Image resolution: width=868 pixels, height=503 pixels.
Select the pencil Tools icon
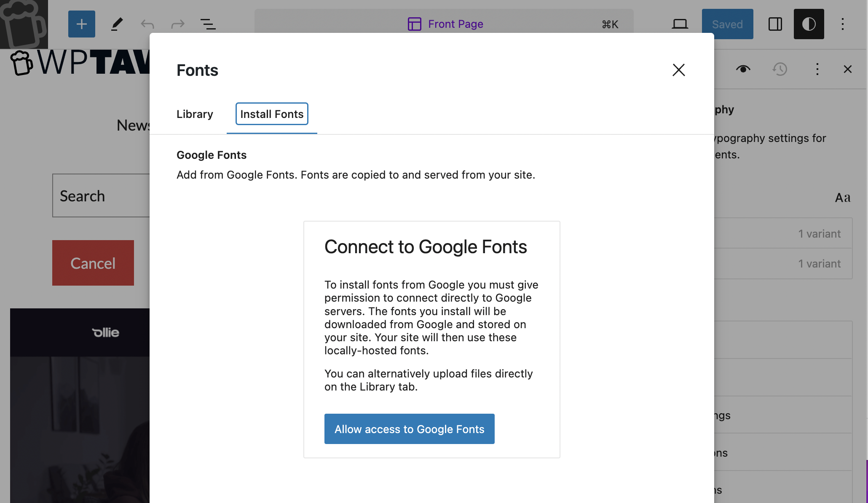click(x=117, y=24)
